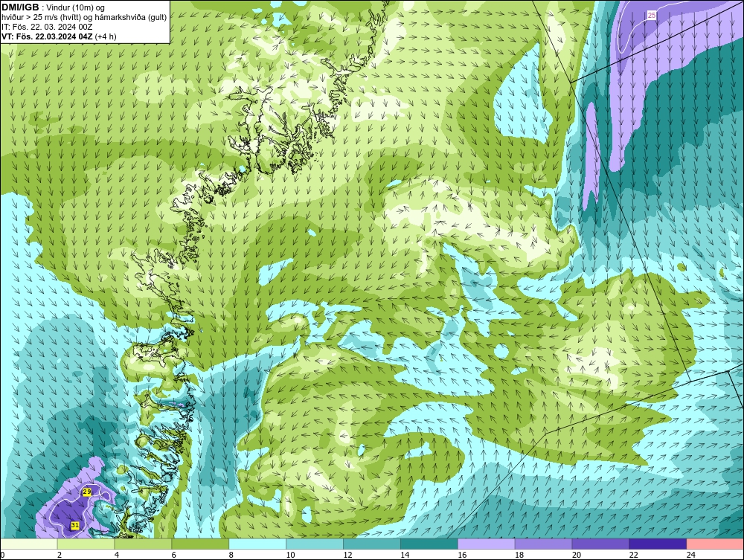Viewport: 744px width, 560px height.
Task: Click the legend scale number 20
Action: [x=576, y=555]
